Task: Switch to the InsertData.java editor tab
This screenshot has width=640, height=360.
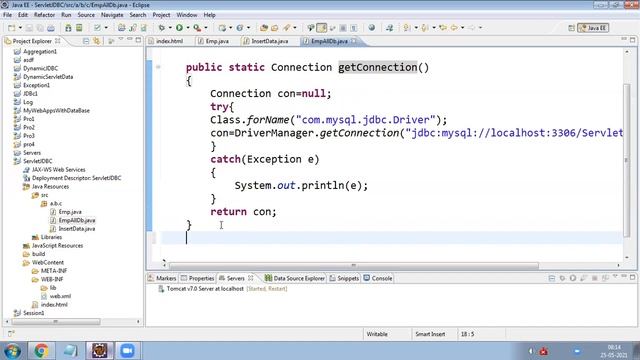Action: (266, 41)
